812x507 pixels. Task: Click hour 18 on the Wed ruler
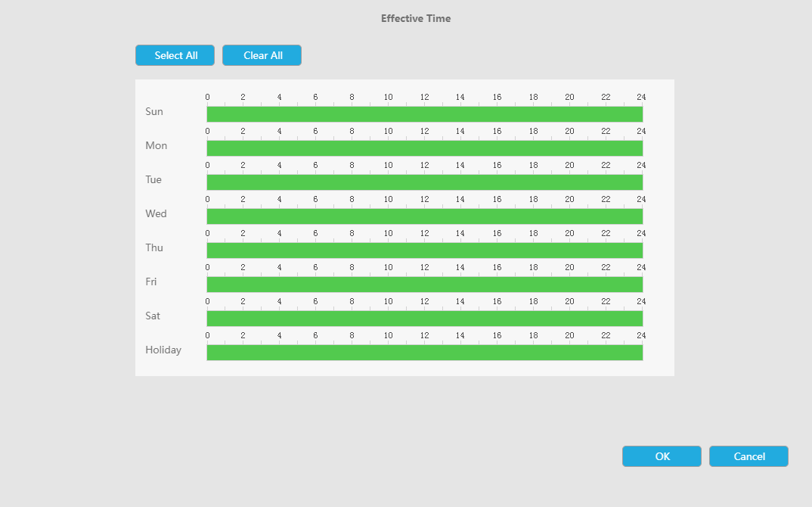point(533,199)
